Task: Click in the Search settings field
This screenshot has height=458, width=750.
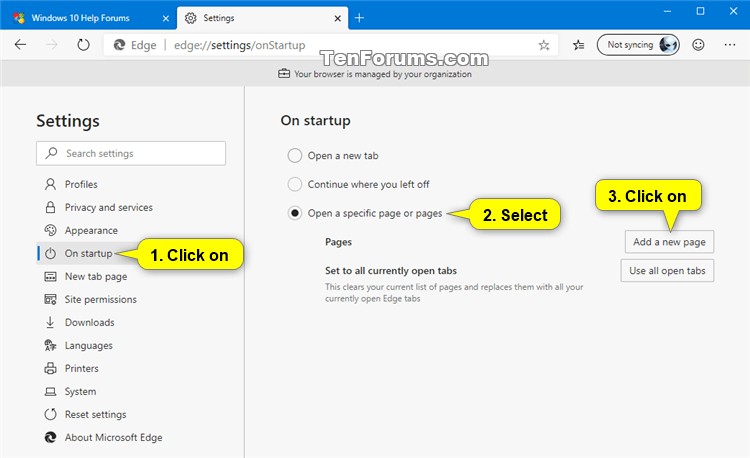Action: (x=131, y=153)
